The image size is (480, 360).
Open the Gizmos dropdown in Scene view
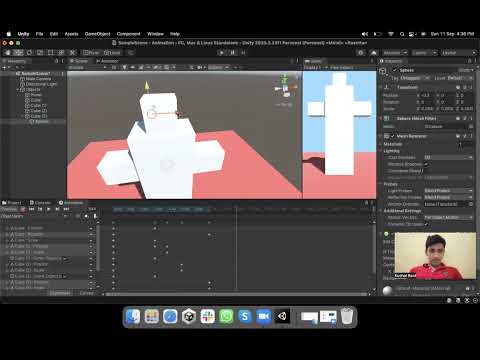click(x=219, y=67)
